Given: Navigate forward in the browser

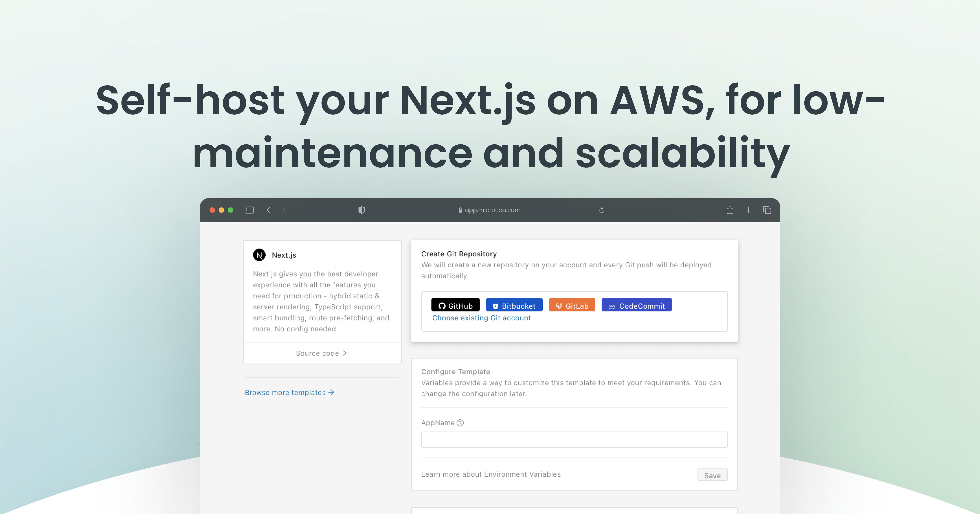Looking at the screenshot, I should point(283,209).
